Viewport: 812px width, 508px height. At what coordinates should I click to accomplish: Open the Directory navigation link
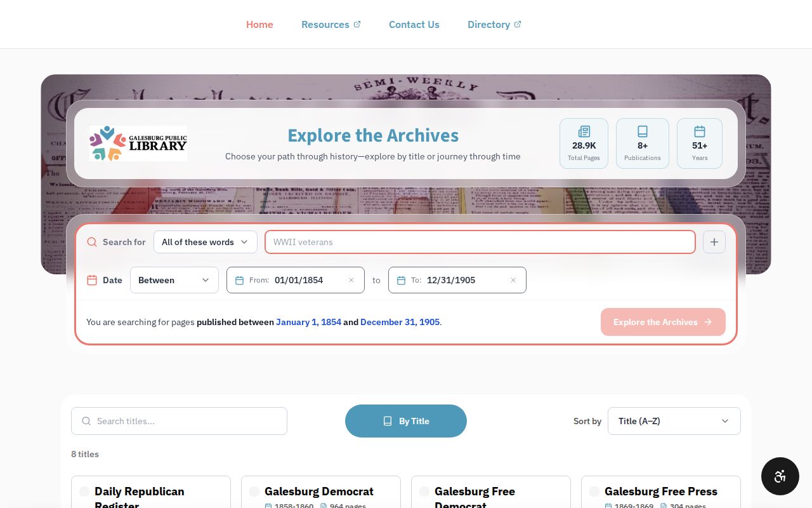(x=494, y=24)
